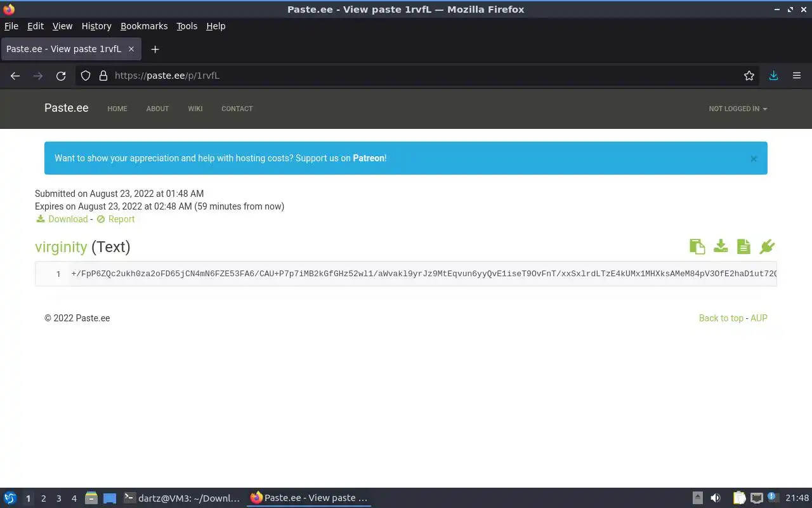Select the Paste.ee - View paste tab
The image size is (812, 508).
[70, 49]
